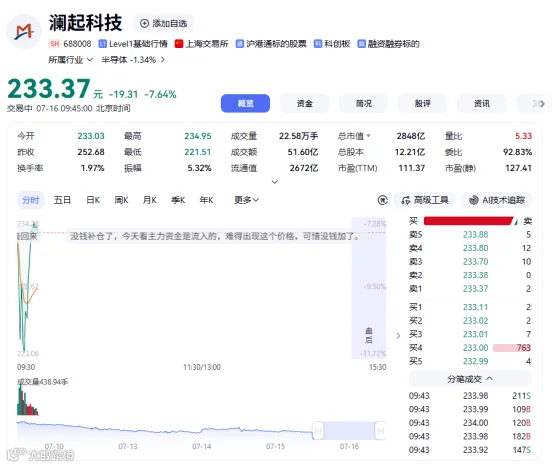Click the 上海交易所 red flag icon
Viewport: 553px width, 467px height.
pos(179,44)
